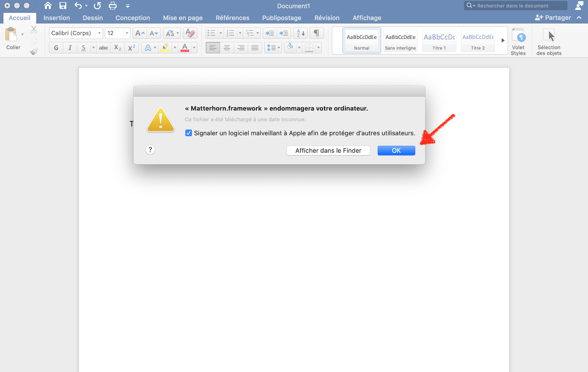Image resolution: width=588 pixels, height=372 pixels.
Task: Align paragraph to the right
Action: click(241, 48)
